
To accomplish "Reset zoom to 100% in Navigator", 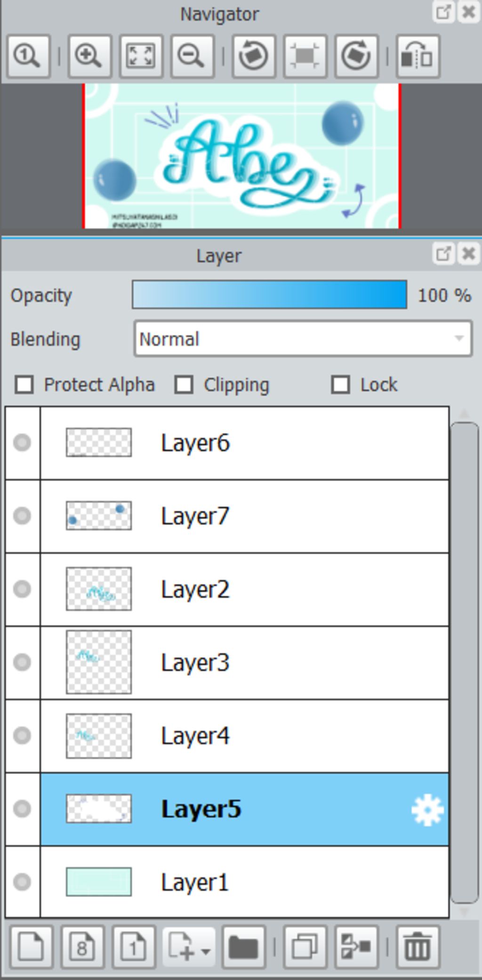I will (28, 56).
